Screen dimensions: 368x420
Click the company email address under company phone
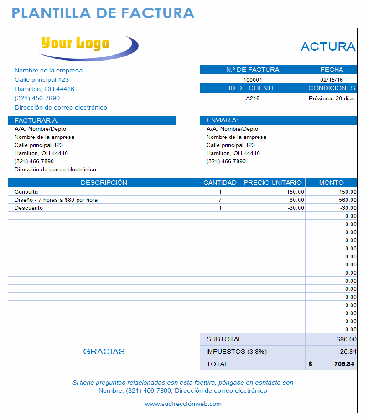(x=61, y=107)
